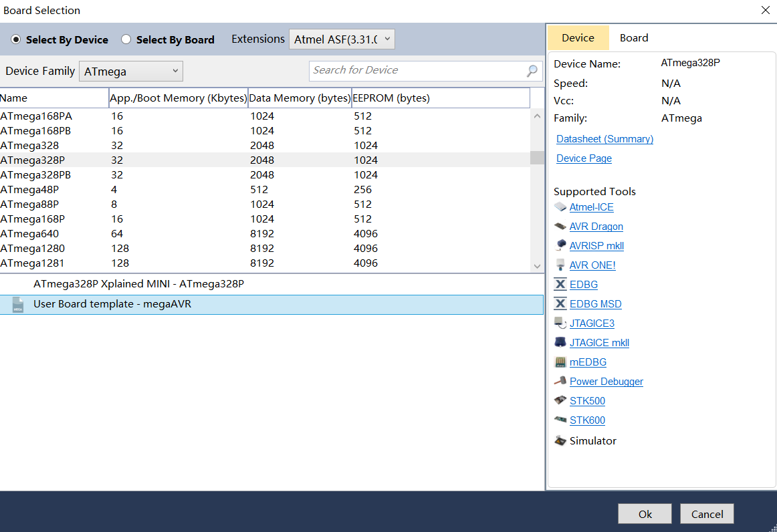Focus the Search for Device field
The image size is (777, 532).
click(x=426, y=71)
